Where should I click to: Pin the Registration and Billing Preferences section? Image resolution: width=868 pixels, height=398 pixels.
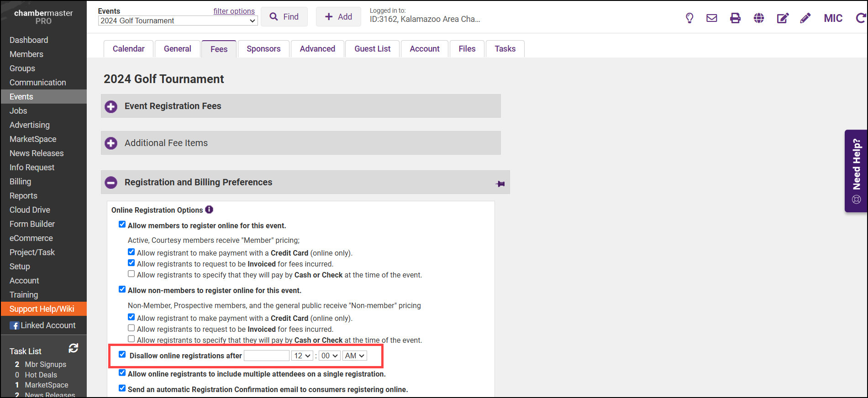(500, 183)
